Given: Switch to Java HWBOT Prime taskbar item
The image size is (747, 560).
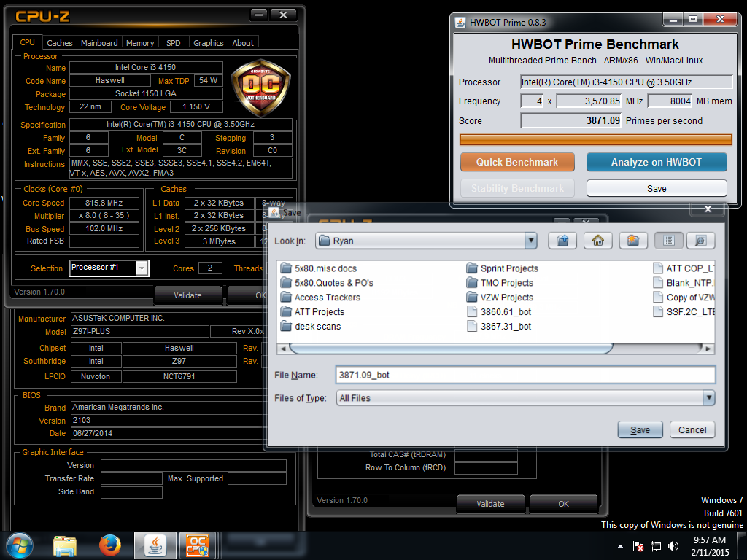Looking at the screenshot, I should 155,545.
